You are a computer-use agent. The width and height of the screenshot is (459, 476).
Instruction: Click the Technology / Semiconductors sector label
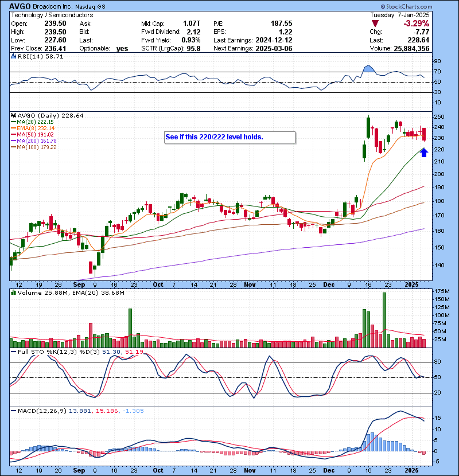pyautogui.click(x=52, y=15)
